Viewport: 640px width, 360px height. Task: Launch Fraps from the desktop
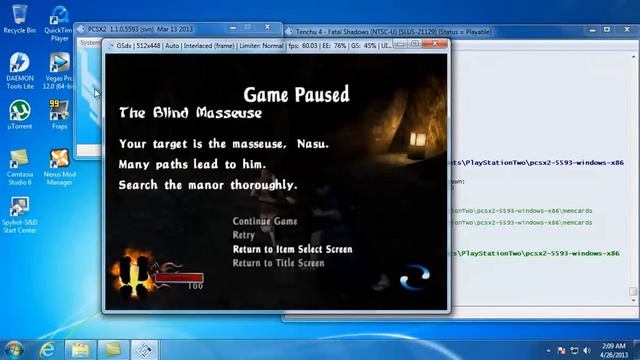point(59,115)
